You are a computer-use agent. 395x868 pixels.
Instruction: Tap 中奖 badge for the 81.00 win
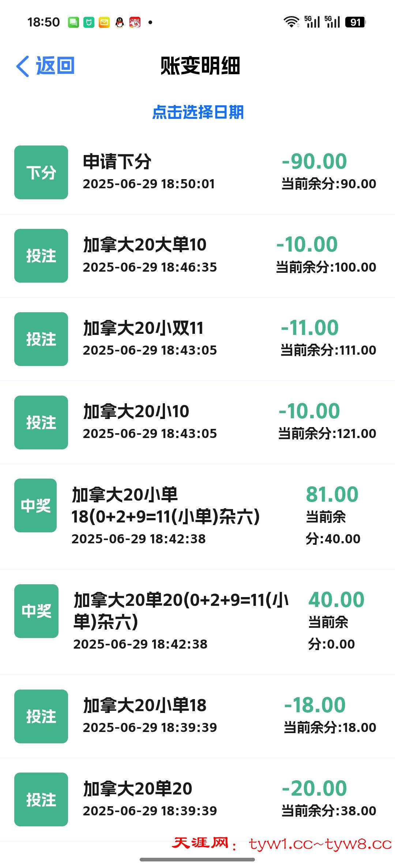coord(35,506)
